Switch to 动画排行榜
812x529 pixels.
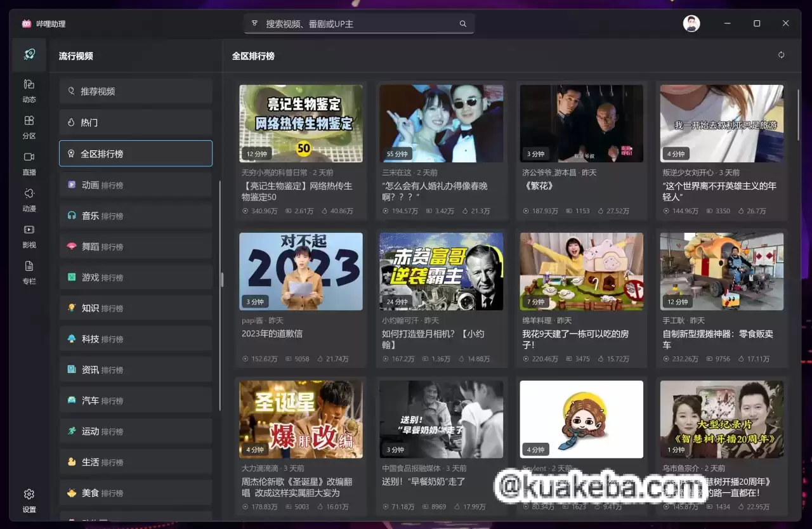(x=135, y=184)
